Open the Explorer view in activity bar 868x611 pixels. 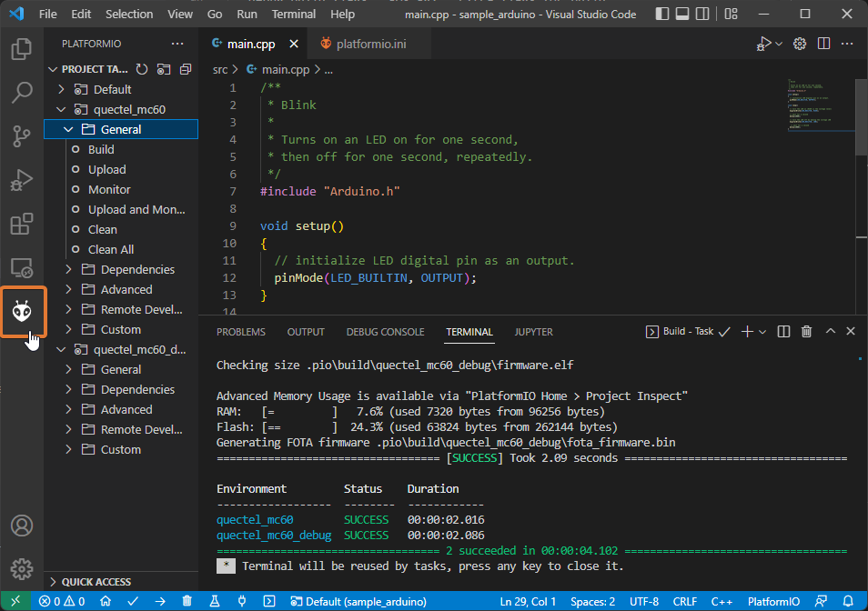coord(22,49)
